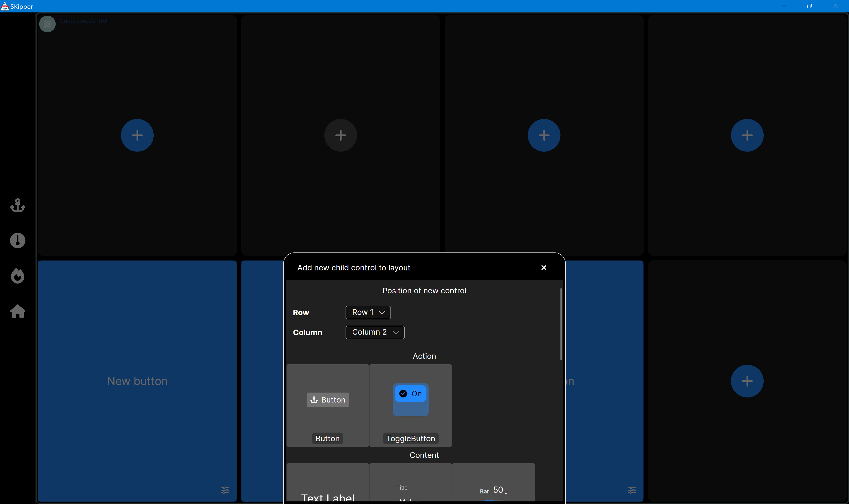
Task: Minimize the SKipper window
Action: (784, 6)
